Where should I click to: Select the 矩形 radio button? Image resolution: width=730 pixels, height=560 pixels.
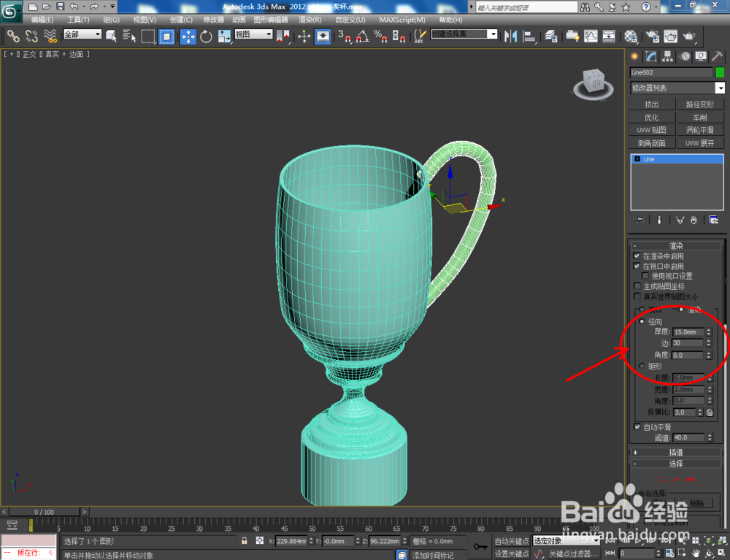(642, 366)
